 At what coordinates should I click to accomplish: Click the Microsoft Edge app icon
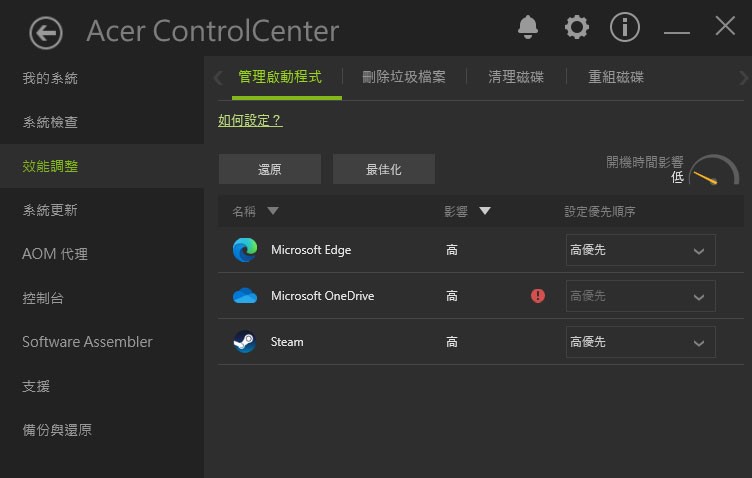click(x=245, y=250)
